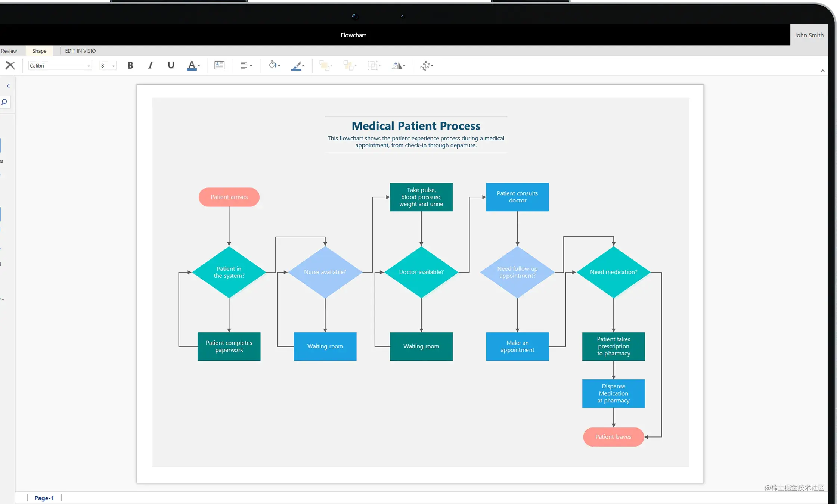This screenshot has width=837, height=504.
Task: Toggle Underline formatting
Action: [x=171, y=66]
